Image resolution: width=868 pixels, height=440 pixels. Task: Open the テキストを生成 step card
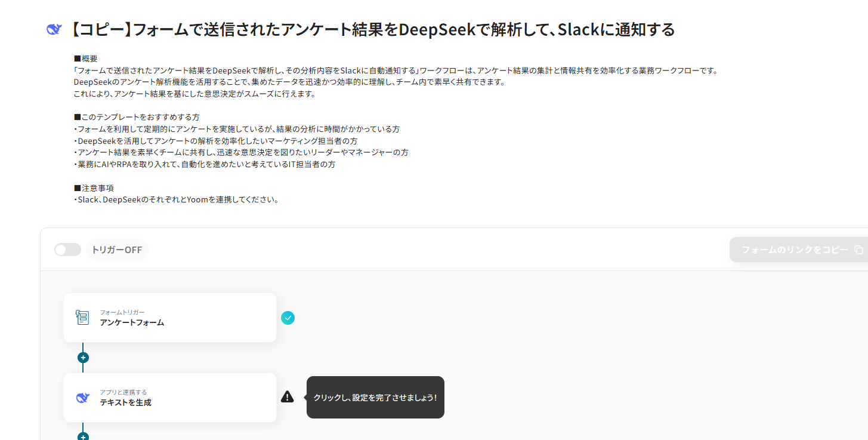coord(170,398)
